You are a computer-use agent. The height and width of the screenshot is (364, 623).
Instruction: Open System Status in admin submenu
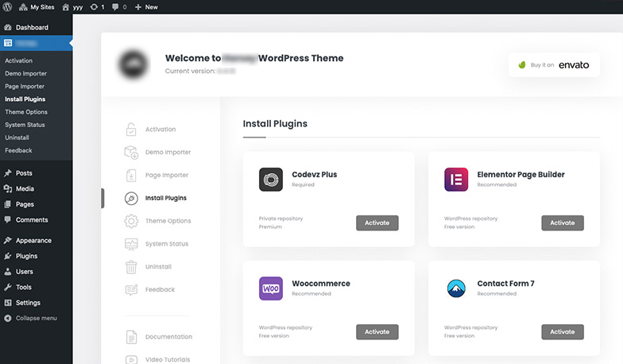pyautogui.click(x=25, y=125)
